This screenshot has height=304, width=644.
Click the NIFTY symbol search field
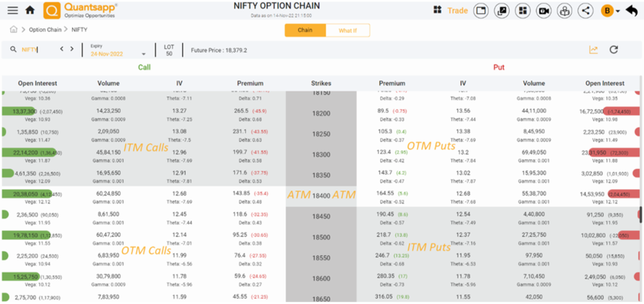(x=34, y=50)
